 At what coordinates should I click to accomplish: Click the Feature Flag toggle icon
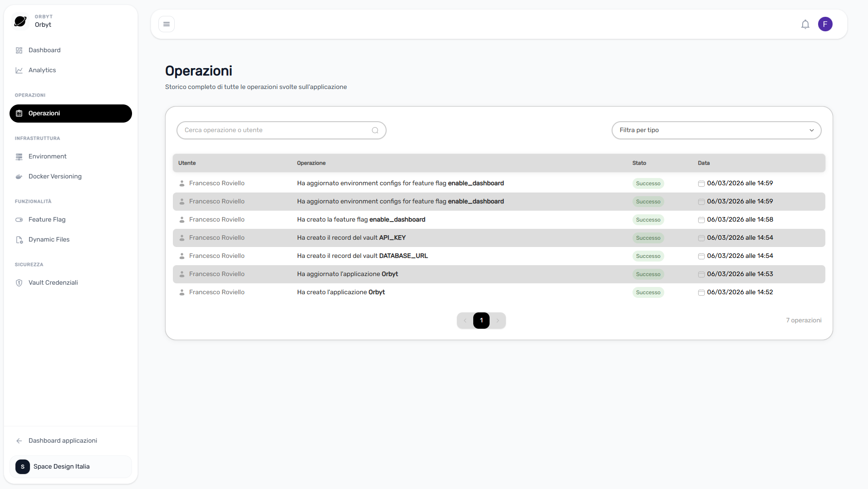pos(19,220)
